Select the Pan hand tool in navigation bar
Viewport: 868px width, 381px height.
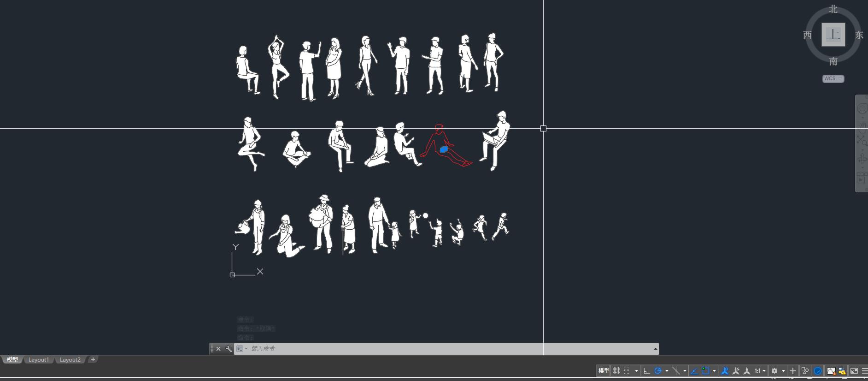(x=862, y=125)
